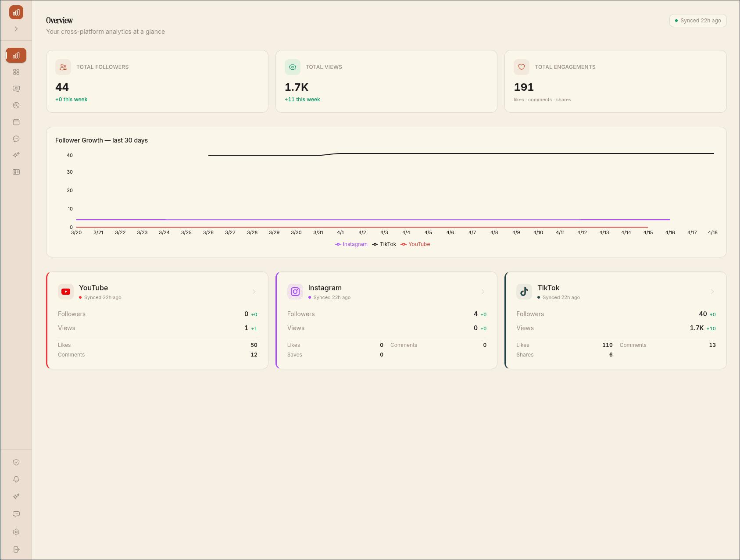Viewport: 740px width, 560px height.
Task: Open the settings gear icon
Action: coord(16,531)
